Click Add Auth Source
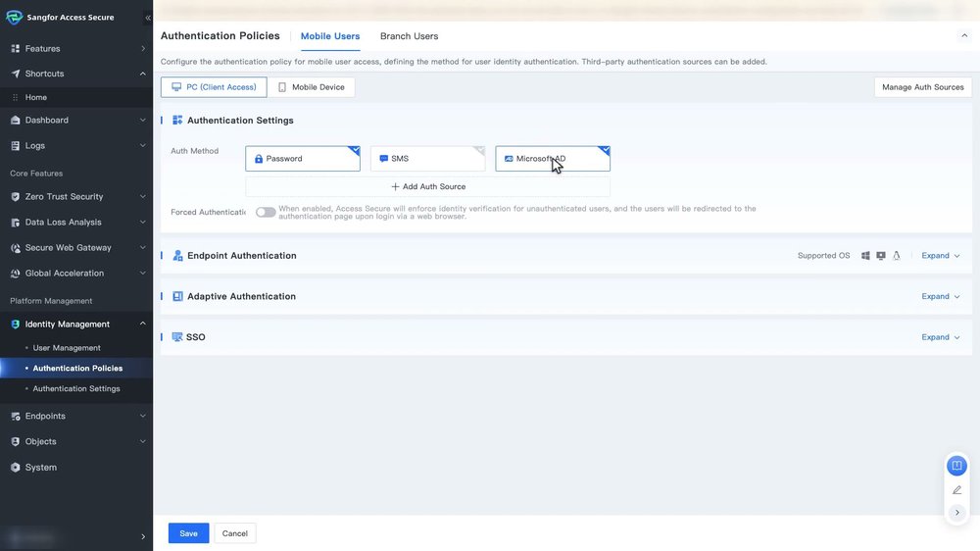 428,186
